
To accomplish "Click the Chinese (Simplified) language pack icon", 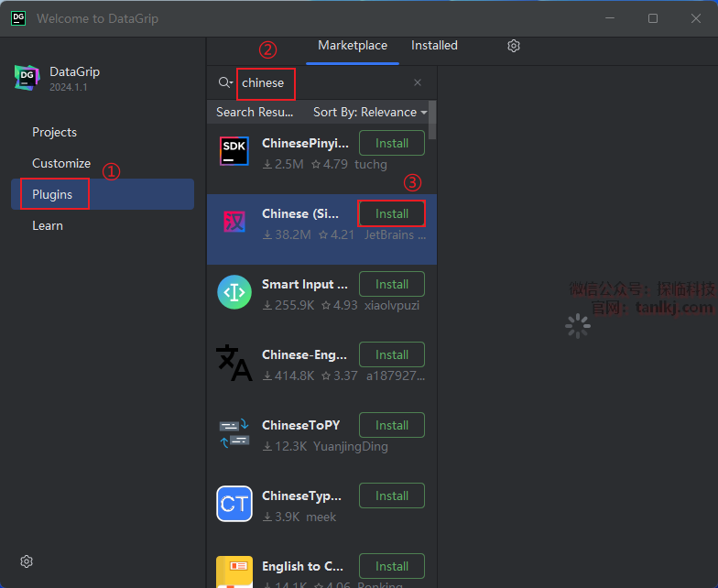I will coord(234,222).
